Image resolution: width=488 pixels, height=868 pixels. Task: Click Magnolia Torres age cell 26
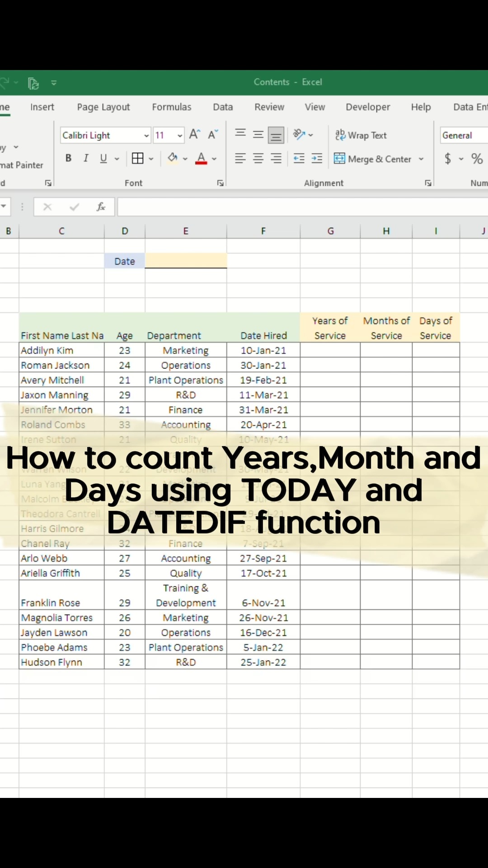[125, 618]
